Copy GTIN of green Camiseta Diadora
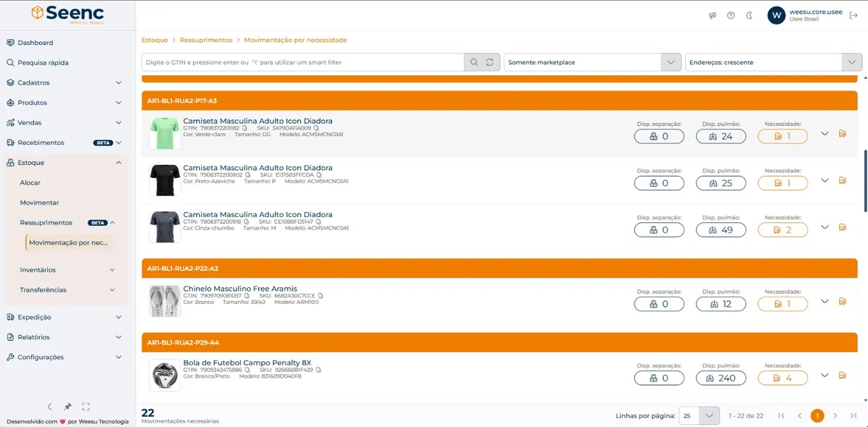Image resolution: width=868 pixels, height=427 pixels. click(x=245, y=128)
